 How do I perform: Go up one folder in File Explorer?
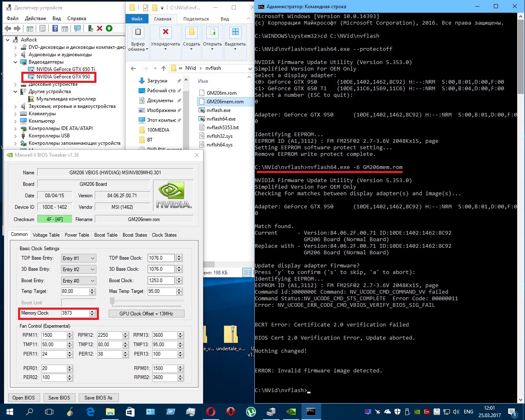(x=164, y=68)
